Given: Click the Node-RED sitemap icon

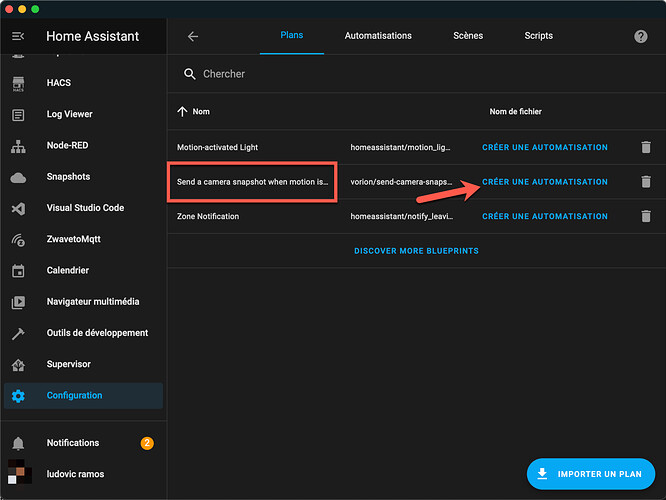Looking at the screenshot, I should click(18, 146).
